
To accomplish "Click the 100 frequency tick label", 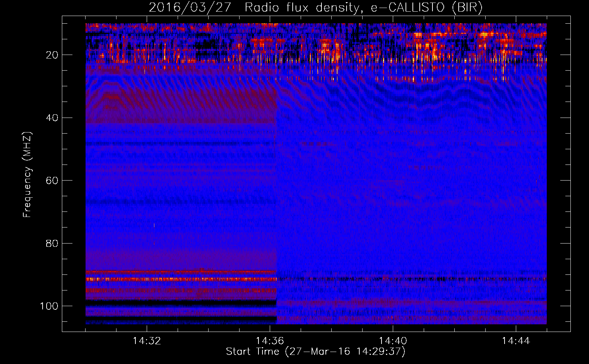I will tap(49, 306).
